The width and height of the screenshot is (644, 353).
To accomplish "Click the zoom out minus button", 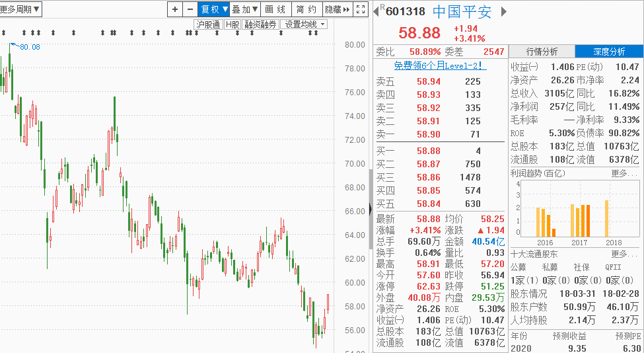I will click(x=190, y=9).
